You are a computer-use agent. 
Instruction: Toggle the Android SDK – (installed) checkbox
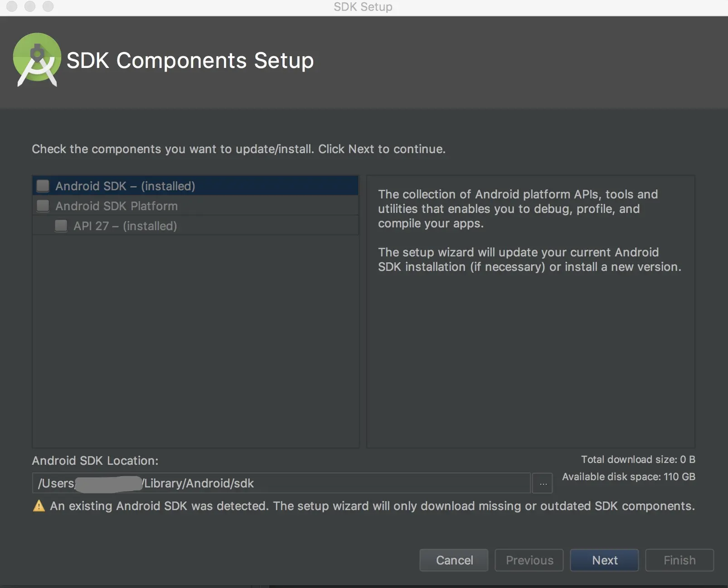[x=43, y=186]
